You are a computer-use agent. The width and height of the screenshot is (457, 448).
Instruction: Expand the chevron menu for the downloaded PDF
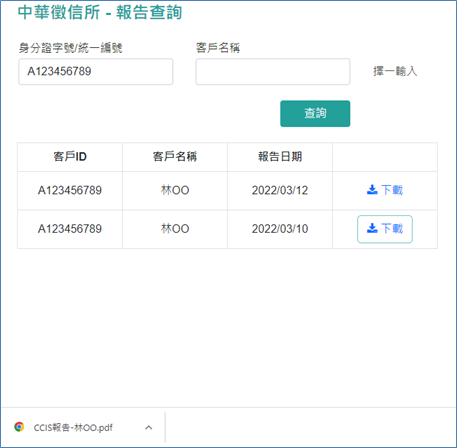pyautogui.click(x=149, y=427)
